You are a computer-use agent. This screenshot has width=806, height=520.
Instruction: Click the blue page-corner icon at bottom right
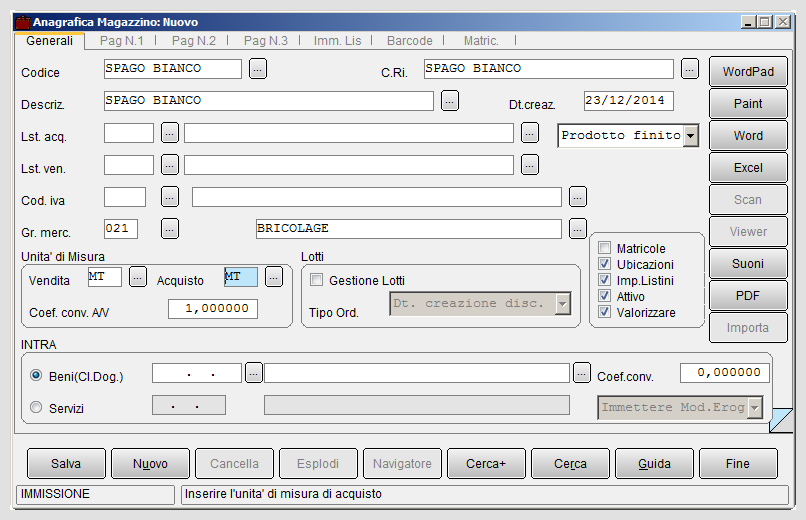pyautogui.click(x=781, y=420)
